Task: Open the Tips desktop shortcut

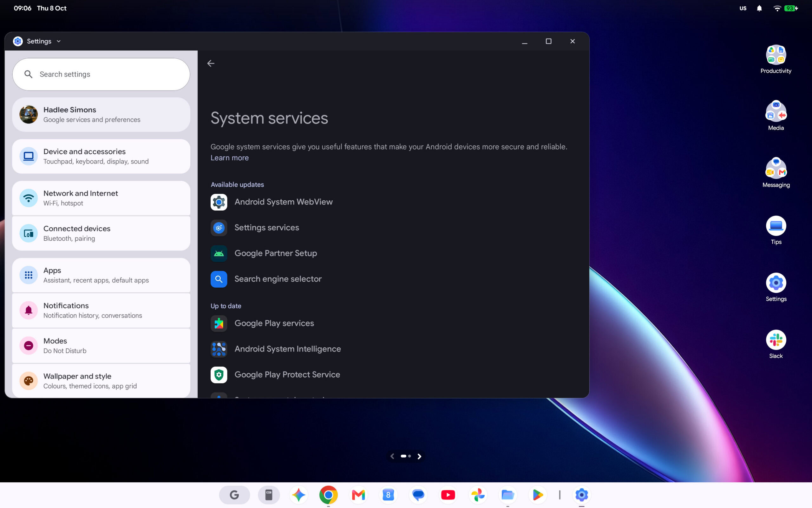Action: 776,231
